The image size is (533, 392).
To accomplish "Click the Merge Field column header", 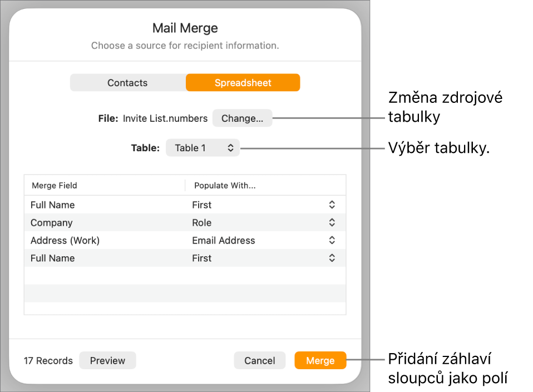I will click(54, 185).
